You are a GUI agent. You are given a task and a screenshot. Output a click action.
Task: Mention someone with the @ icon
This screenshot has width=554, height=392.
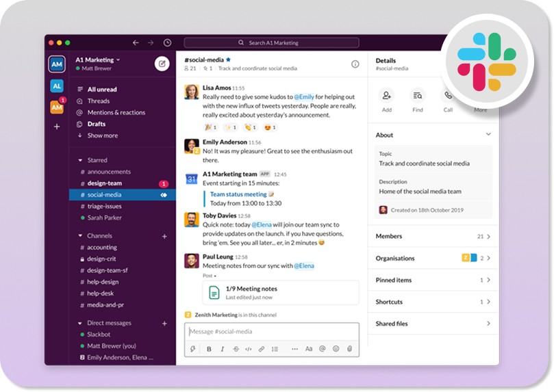tap(323, 349)
